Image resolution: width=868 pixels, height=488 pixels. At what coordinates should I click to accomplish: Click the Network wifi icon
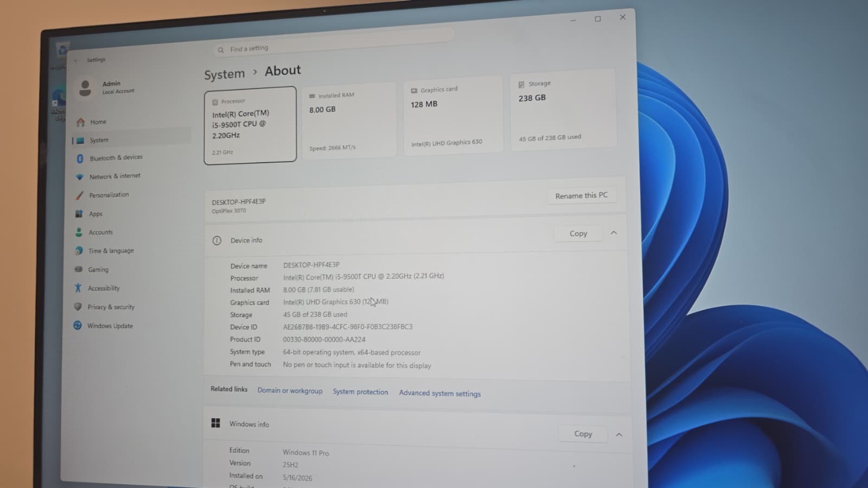(x=80, y=177)
